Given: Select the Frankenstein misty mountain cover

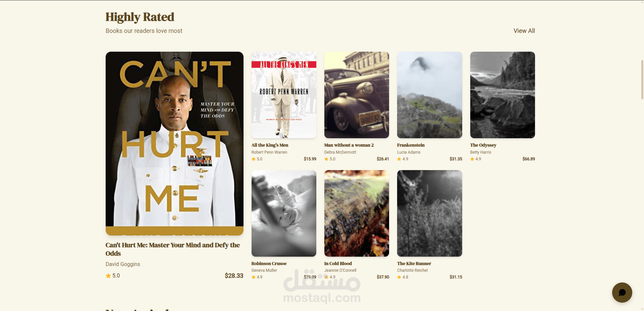Looking at the screenshot, I should (430, 95).
